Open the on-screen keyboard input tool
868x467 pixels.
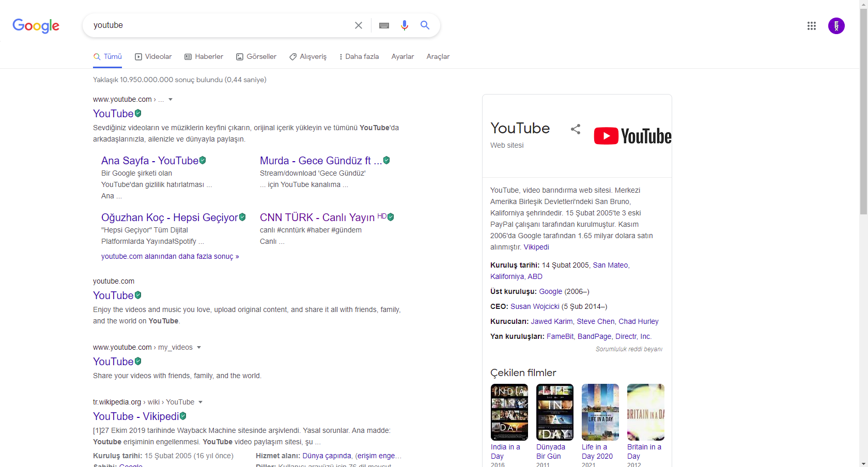384,25
